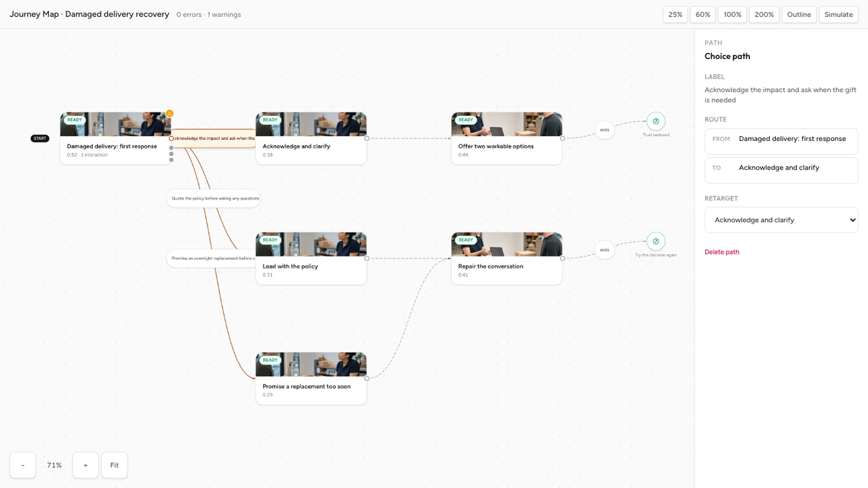Click the upper 'ends' bubble near Trust restored

(x=604, y=129)
